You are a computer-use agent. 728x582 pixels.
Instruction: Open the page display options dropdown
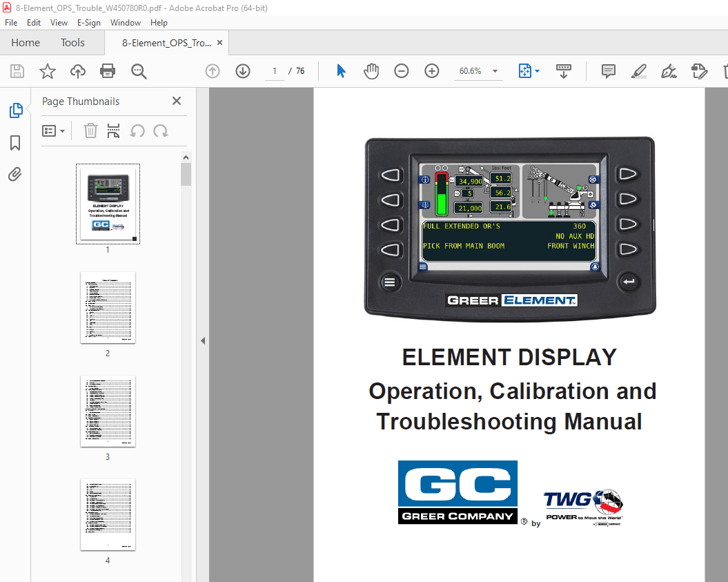pyautogui.click(x=538, y=71)
